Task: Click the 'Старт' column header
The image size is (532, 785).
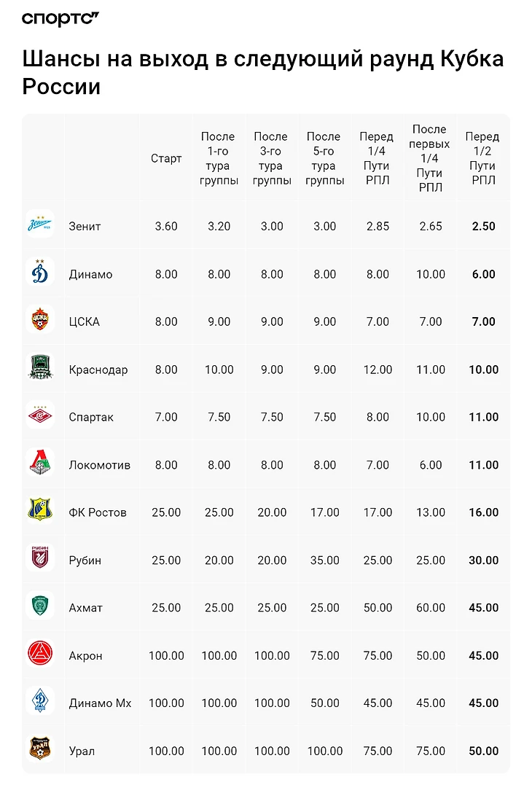Action: (166, 158)
